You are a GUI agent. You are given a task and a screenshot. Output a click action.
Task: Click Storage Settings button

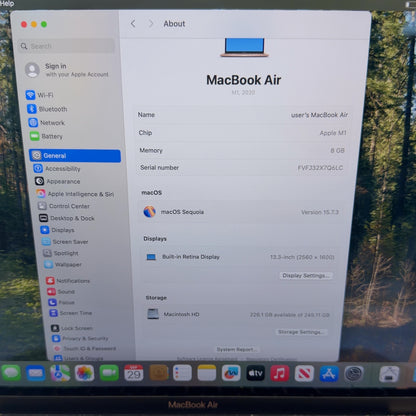click(301, 332)
